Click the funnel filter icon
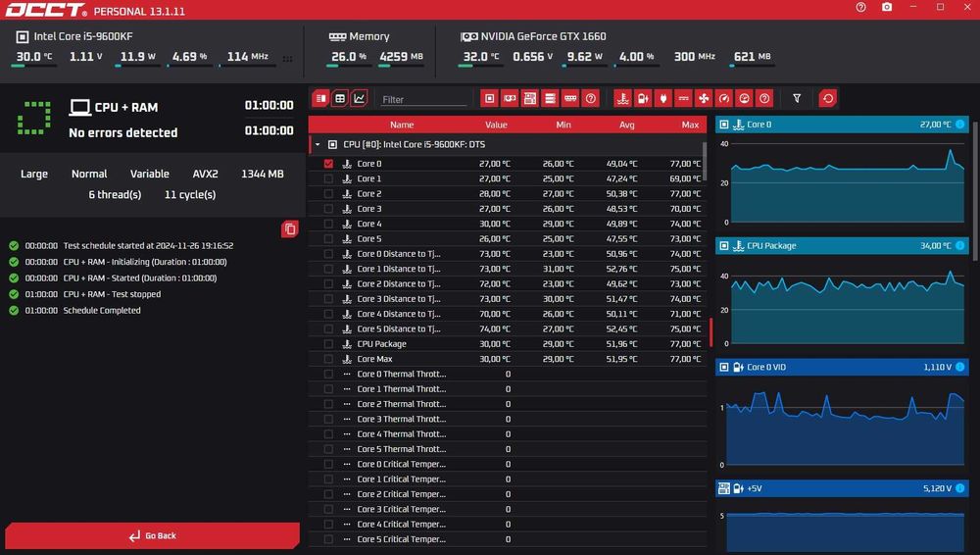 (x=796, y=98)
